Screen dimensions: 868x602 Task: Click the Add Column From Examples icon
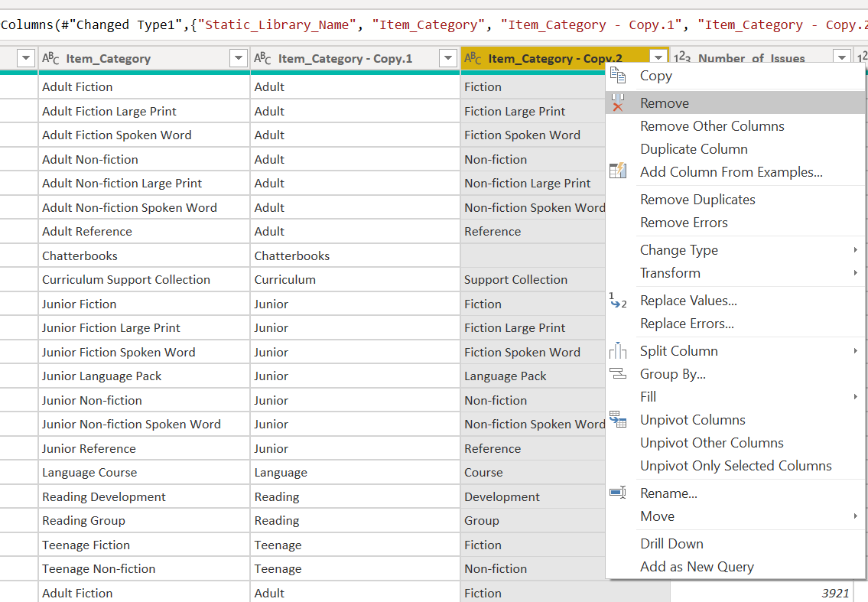(x=618, y=171)
